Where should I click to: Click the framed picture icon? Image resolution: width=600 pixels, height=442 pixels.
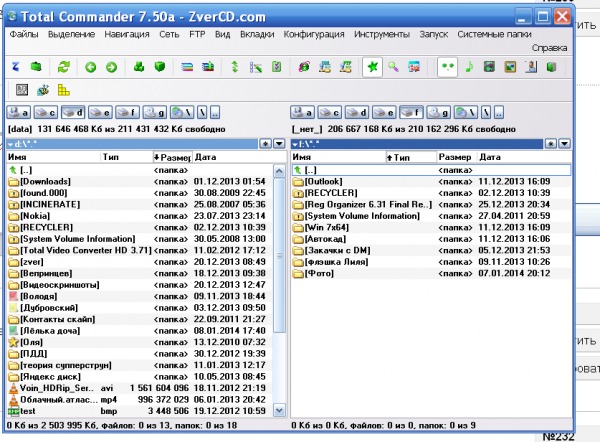(x=510, y=67)
